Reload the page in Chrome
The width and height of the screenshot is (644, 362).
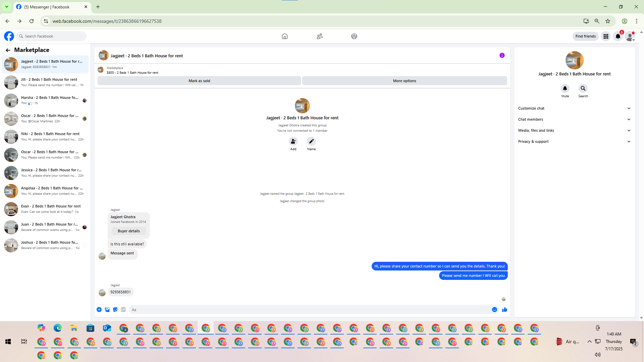coord(32,21)
